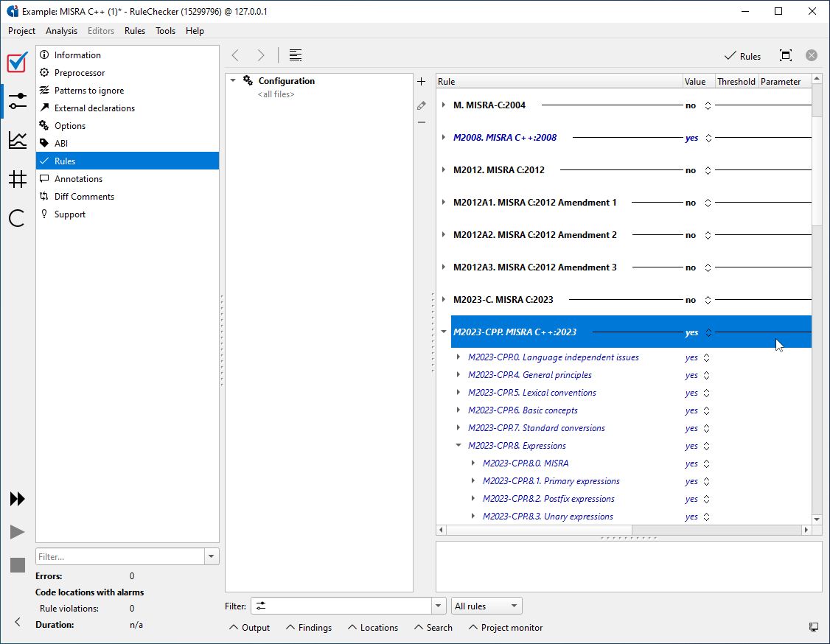
Task: Expand M2023-CPP.4. General principles node
Action: [458, 374]
